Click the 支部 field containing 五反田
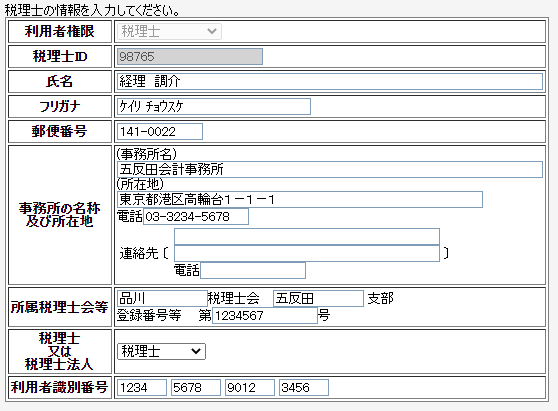This screenshot has height=411, width=558. 318,298
